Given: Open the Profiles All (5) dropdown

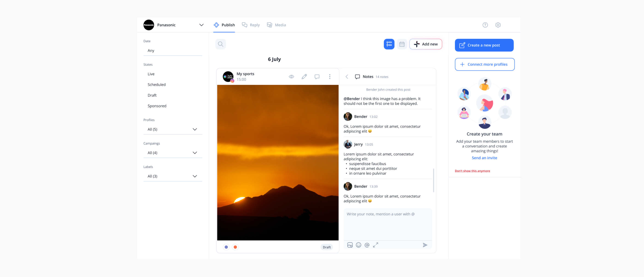Looking at the screenshot, I should coord(173,129).
